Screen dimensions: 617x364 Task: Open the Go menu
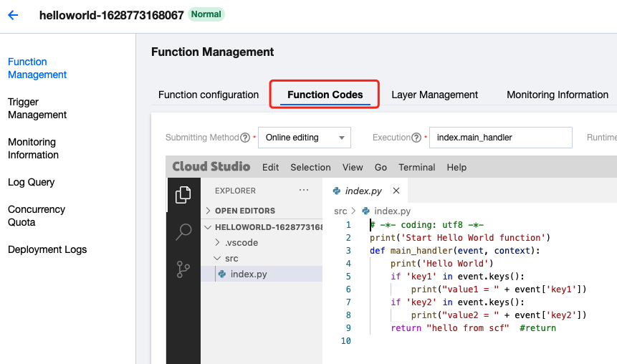(381, 167)
